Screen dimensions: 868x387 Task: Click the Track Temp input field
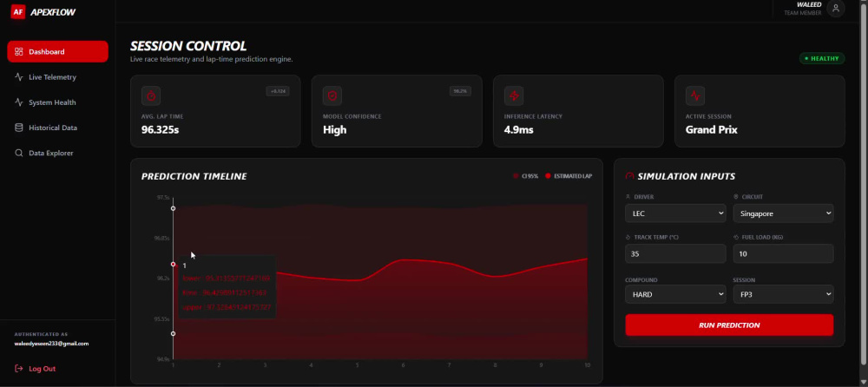coord(675,253)
